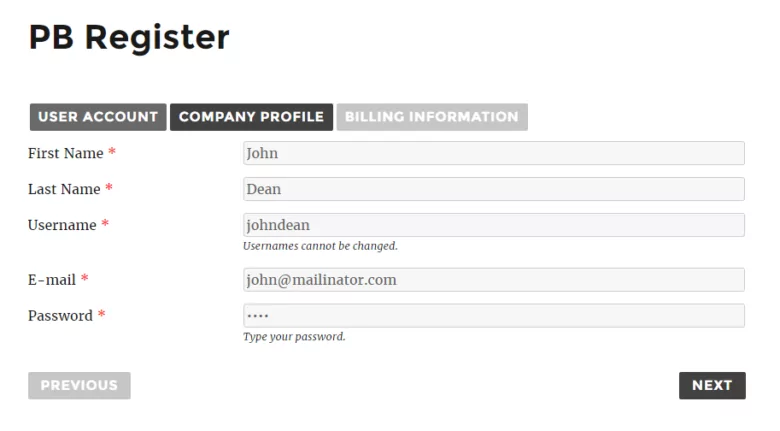Go back with the Previous button

pos(79,386)
